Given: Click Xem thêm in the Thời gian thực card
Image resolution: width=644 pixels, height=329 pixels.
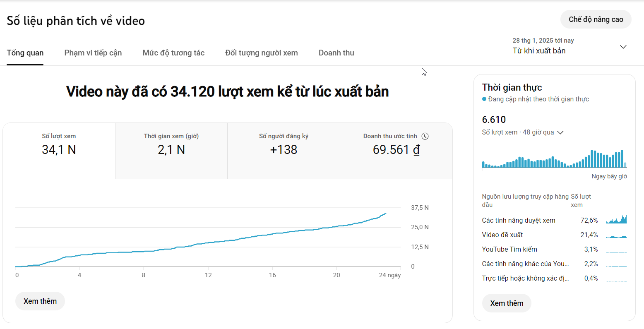Looking at the screenshot, I should point(507,303).
